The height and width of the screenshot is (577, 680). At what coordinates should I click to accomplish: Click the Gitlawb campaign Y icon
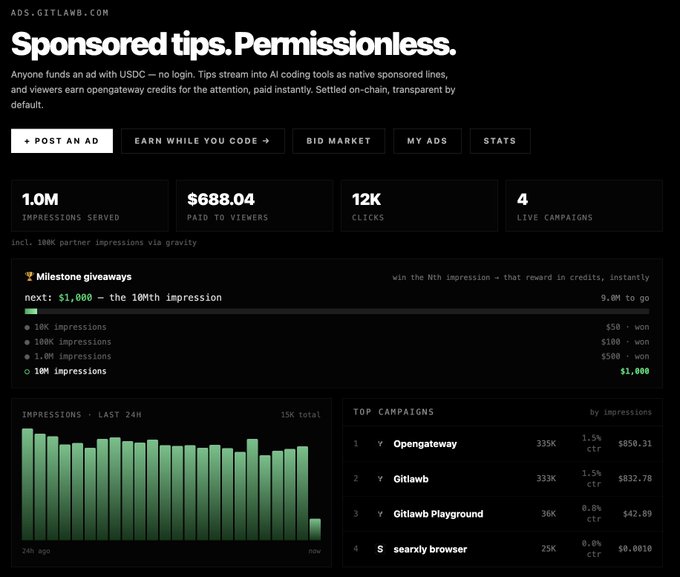pos(380,479)
